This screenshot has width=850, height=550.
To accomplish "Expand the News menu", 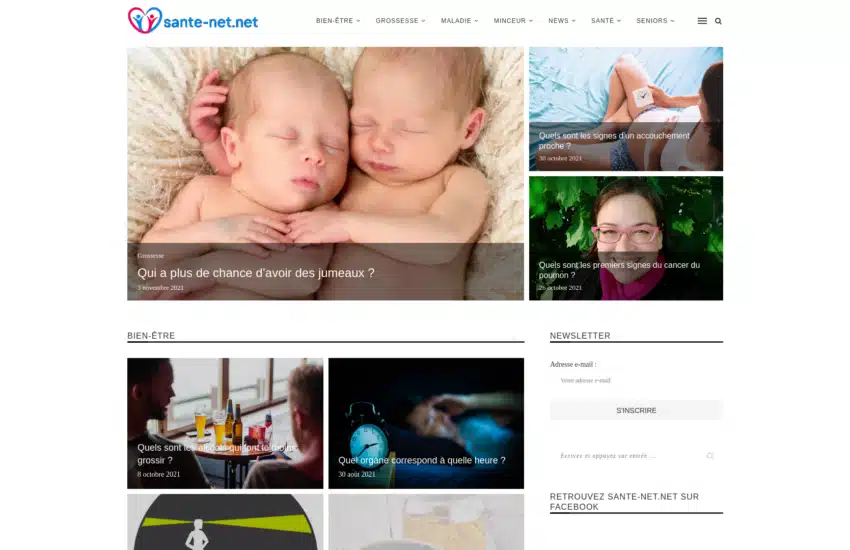I will pyautogui.click(x=562, y=21).
